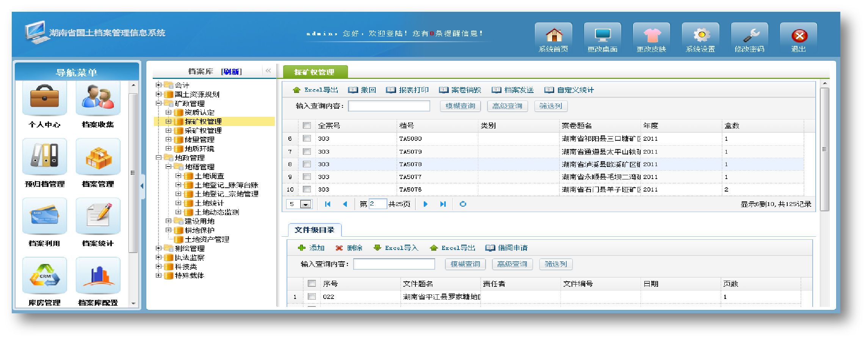Jump to last page in pager

coord(443,204)
